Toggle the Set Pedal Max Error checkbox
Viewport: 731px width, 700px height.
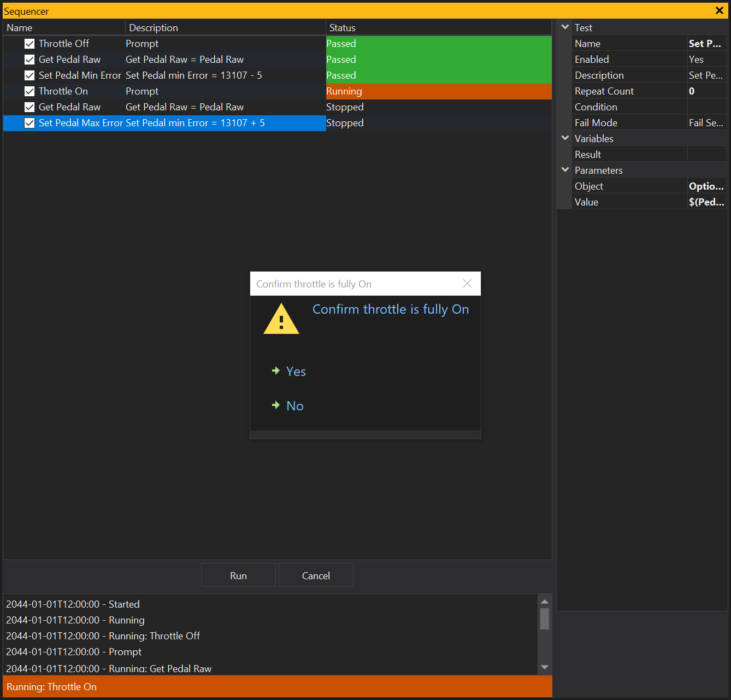tap(30, 123)
